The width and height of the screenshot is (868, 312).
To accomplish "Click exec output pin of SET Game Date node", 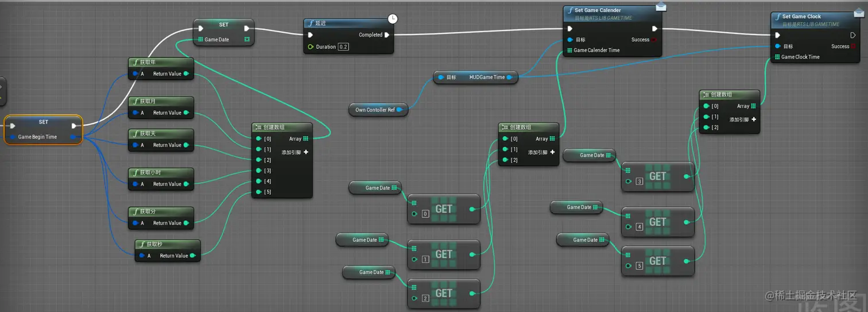I will [x=247, y=28].
